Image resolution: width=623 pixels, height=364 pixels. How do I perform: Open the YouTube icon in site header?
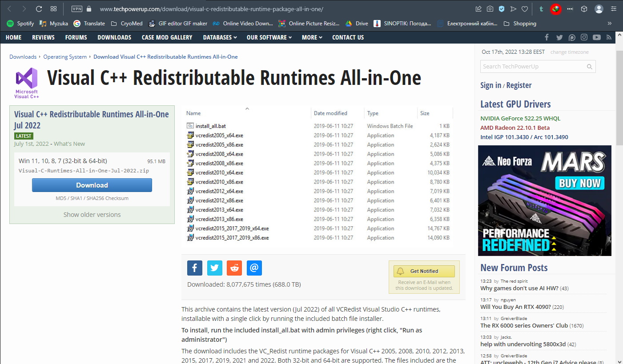click(x=597, y=37)
